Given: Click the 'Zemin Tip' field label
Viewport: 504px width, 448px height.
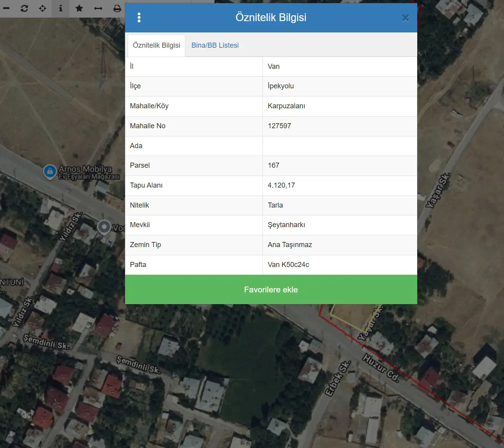Looking at the screenshot, I should click(x=145, y=245).
